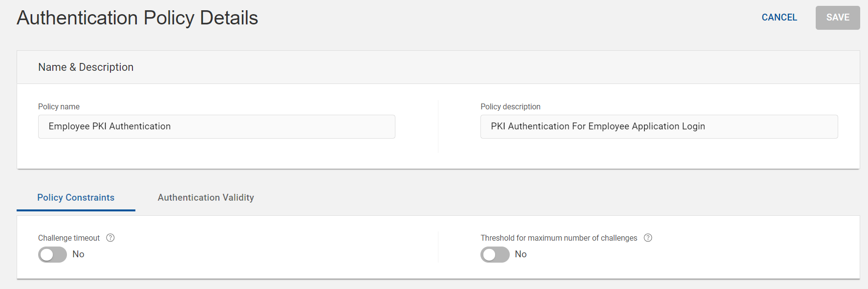Enable the Challenge timeout toggle
This screenshot has width=868, height=289.
[52, 254]
